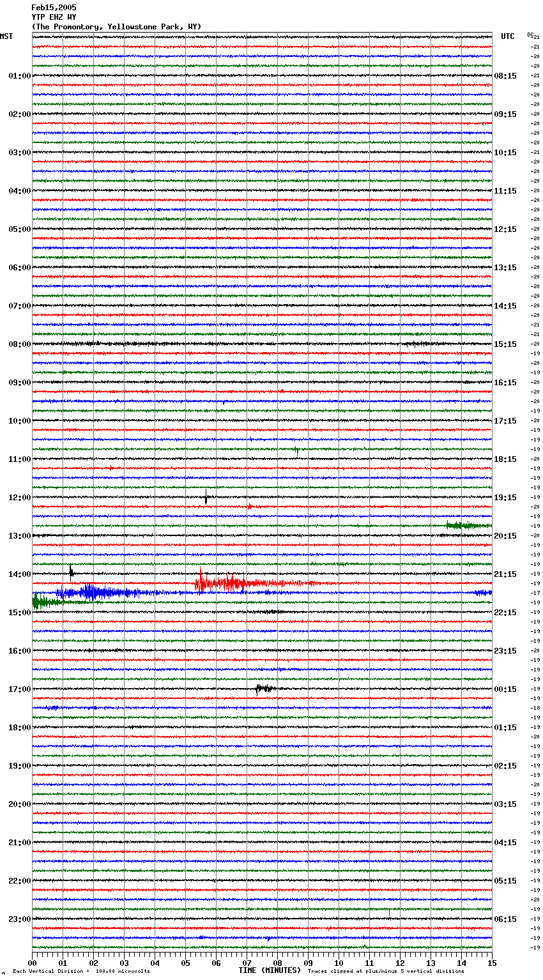The width and height of the screenshot is (543, 980).
Task: Select the 08:00 MST time label
Action: (x=19, y=344)
